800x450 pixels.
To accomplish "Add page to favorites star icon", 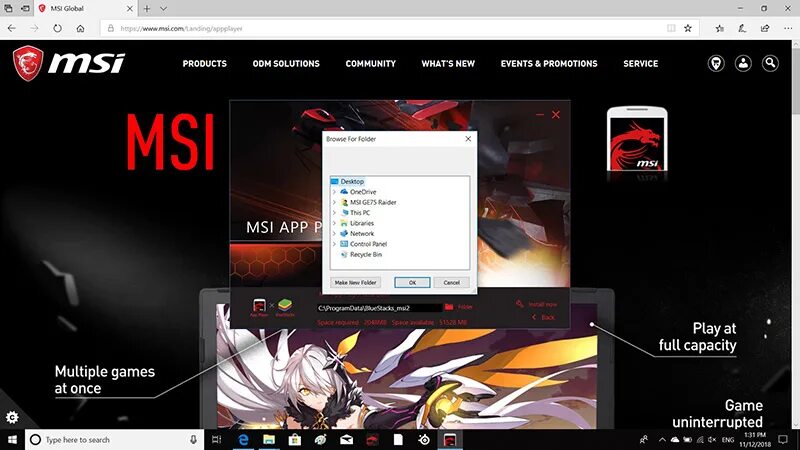I will pyautogui.click(x=688, y=29).
